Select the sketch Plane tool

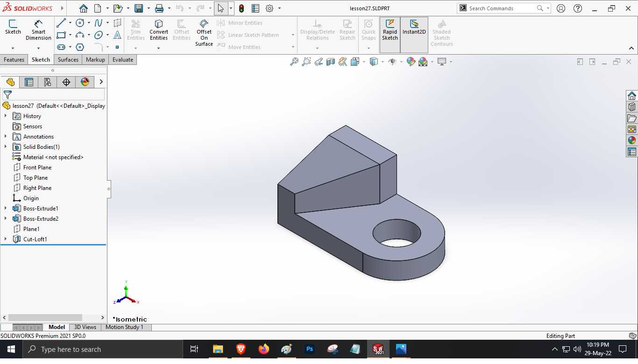[x=117, y=23]
